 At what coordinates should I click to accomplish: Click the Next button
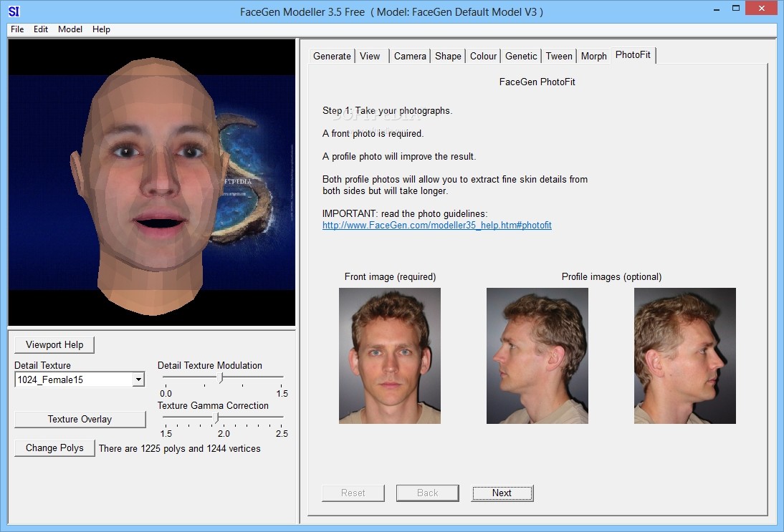[502, 493]
